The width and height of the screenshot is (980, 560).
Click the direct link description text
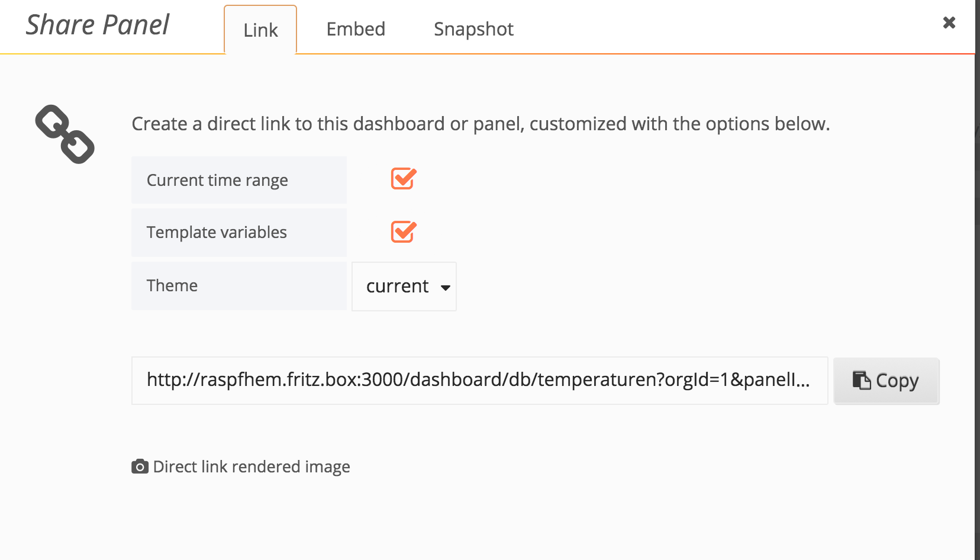481,124
